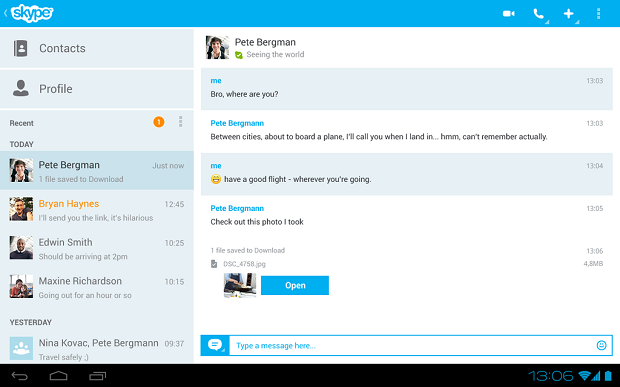This screenshot has height=387, width=620.
Task: Open Edwin Smith conversation
Action: pos(97,248)
